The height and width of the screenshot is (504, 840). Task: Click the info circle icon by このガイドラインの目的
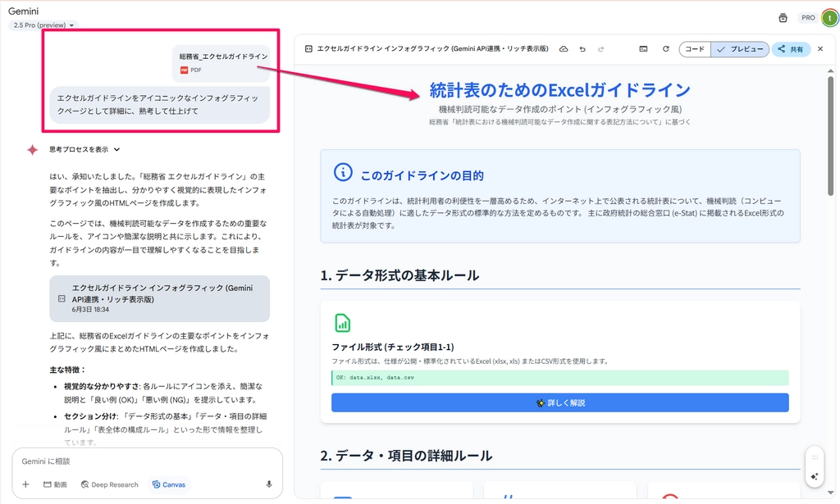pyautogui.click(x=343, y=172)
